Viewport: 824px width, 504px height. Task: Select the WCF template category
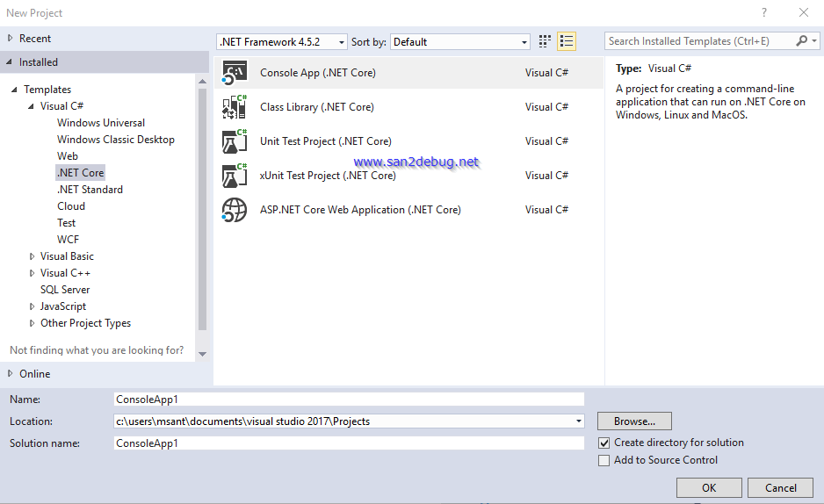point(68,240)
